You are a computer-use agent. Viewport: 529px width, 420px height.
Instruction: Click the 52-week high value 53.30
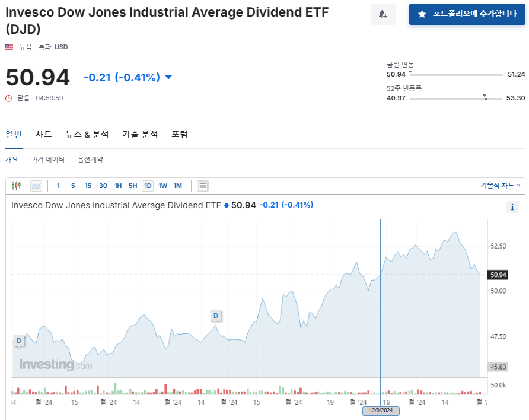point(515,98)
